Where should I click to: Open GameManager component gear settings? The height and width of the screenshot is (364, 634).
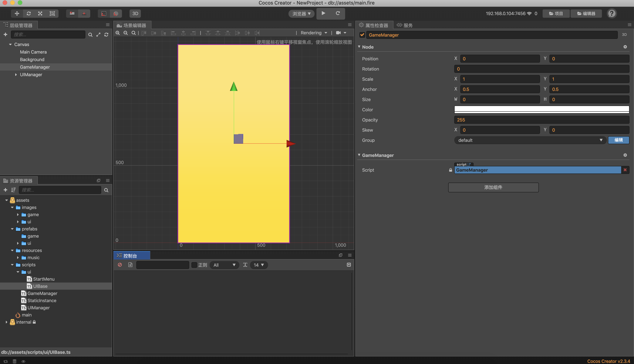tap(625, 155)
